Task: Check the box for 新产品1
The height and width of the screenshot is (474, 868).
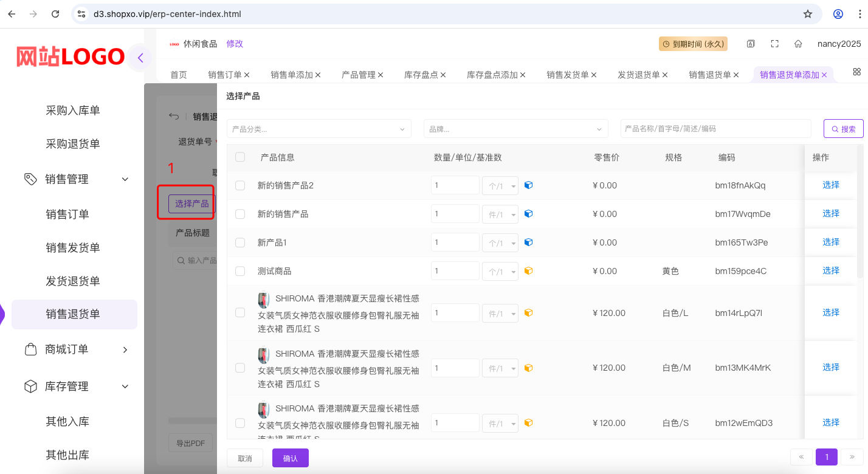Action: point(240,242)
